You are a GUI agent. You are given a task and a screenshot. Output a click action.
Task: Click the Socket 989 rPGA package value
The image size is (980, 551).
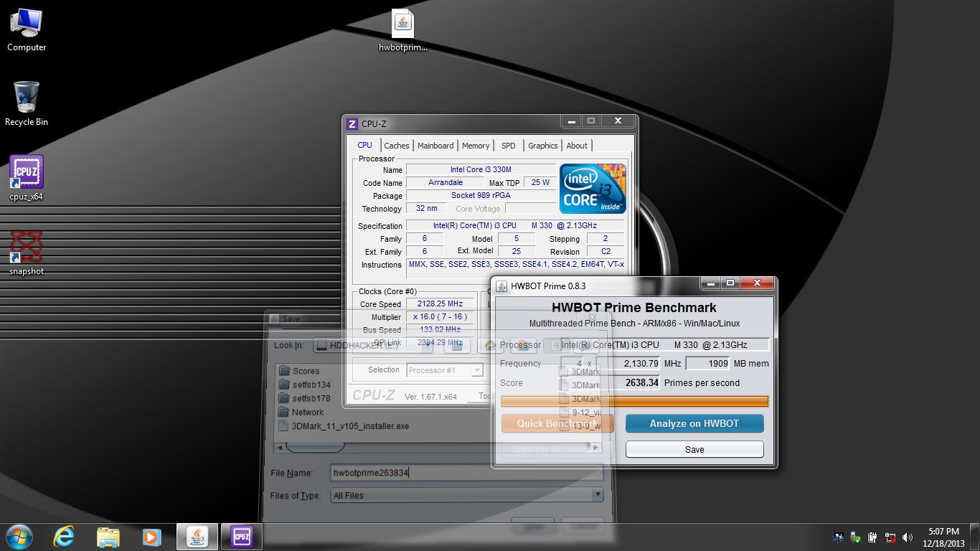(x=481, y=195)
